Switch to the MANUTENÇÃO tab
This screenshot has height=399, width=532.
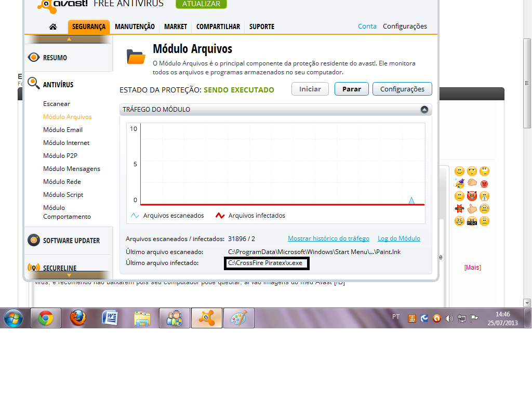click(134, 26)
